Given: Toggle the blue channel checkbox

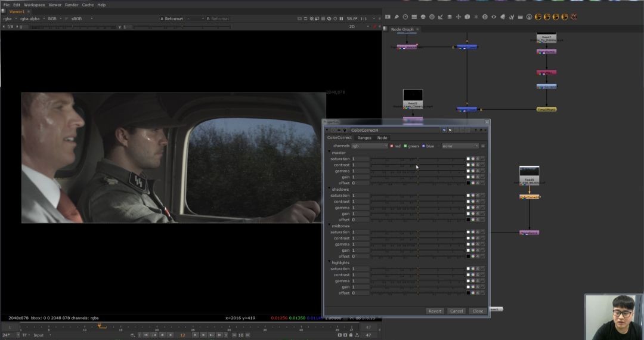Looking at the screenshot, I should [x=423, y=146].
